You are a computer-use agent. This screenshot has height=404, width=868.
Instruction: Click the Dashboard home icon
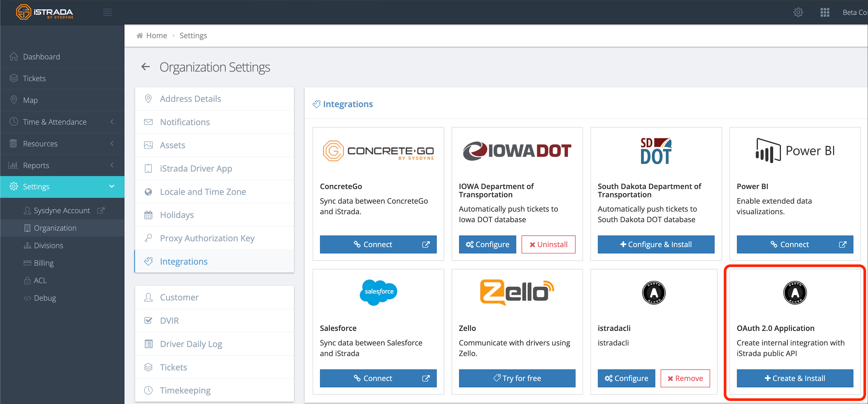[x=14, y=56]
